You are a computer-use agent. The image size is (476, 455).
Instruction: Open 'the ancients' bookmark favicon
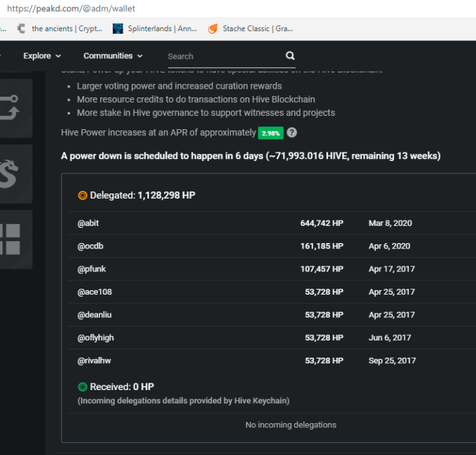(21, 28)
